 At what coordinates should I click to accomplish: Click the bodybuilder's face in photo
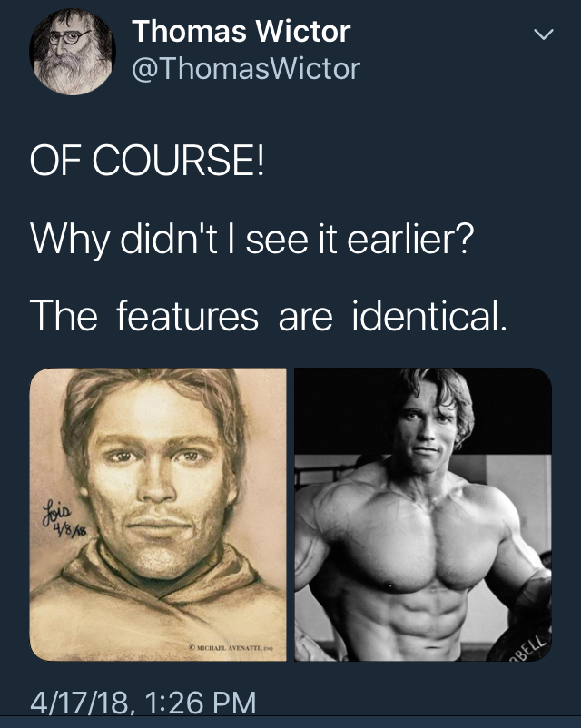[x=428, y=429]
